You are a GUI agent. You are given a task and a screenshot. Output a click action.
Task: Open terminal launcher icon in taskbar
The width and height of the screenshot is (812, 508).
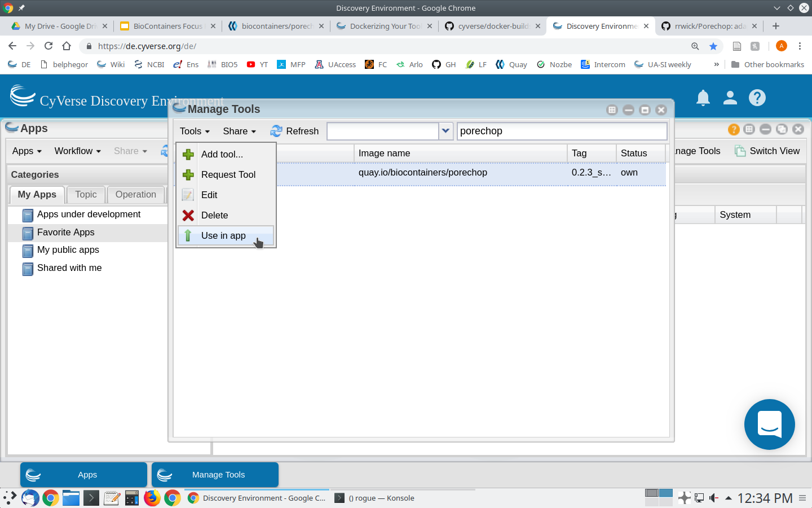pos(91,498)
